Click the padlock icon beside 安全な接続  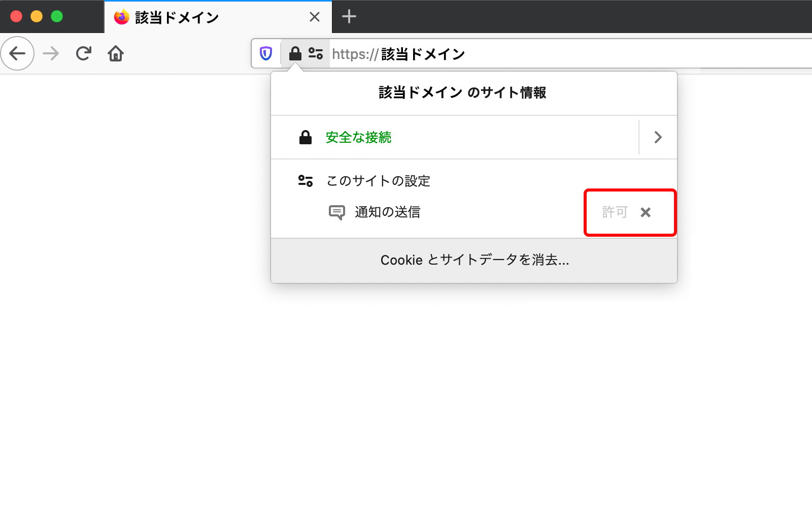(x=306, y=137)
